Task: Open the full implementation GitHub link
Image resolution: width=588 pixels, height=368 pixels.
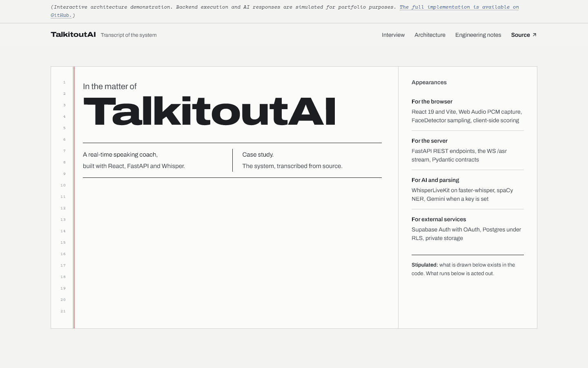Action: (x=459, y=7)
